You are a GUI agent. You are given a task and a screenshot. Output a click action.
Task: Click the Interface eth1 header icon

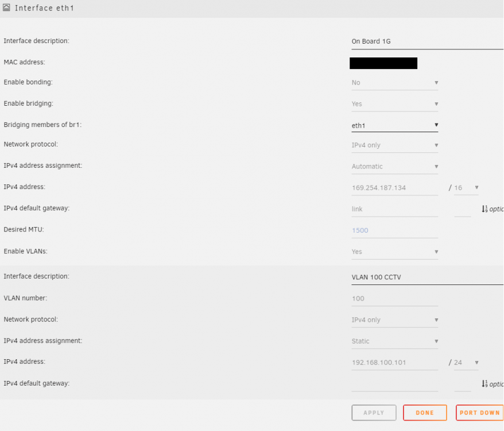pos(6,7)
